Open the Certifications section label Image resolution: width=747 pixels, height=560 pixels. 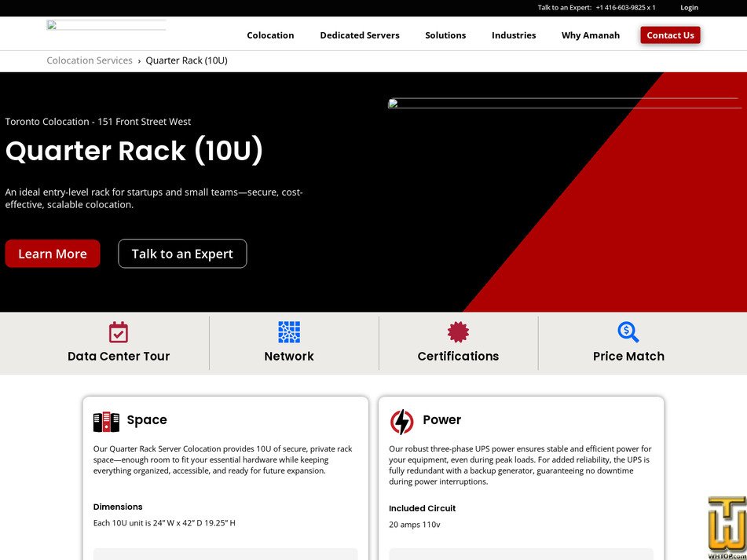458,357
